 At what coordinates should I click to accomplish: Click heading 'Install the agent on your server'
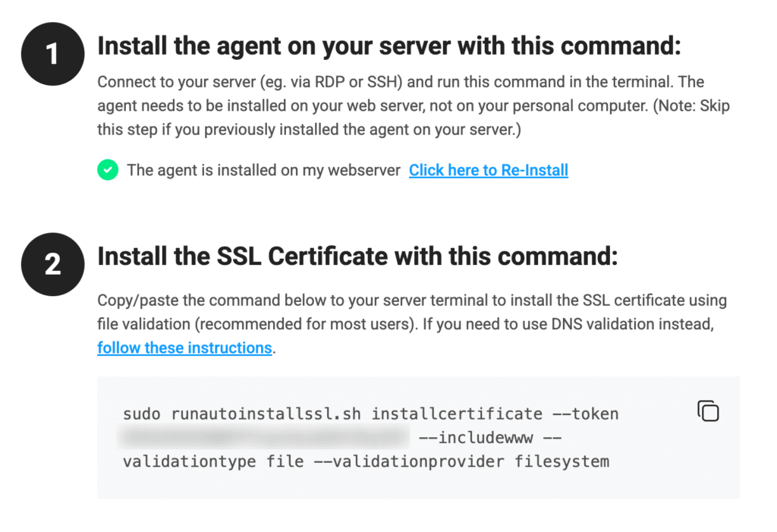pos(389,46)
